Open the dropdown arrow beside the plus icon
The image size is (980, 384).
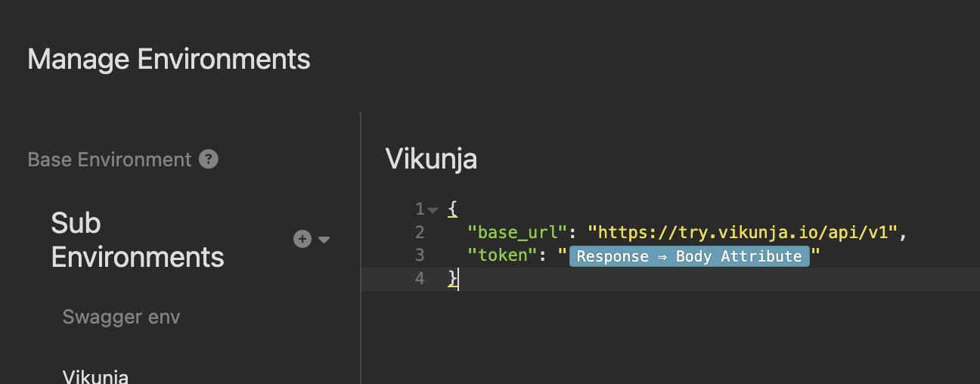(x=324, y=240)
